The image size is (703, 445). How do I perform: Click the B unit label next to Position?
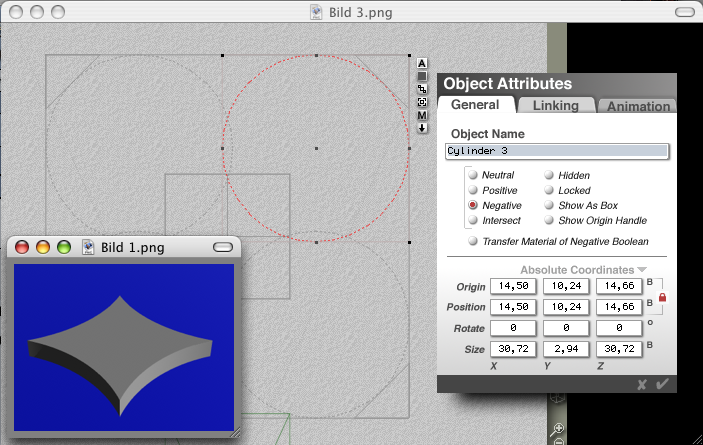pos(650,303)
